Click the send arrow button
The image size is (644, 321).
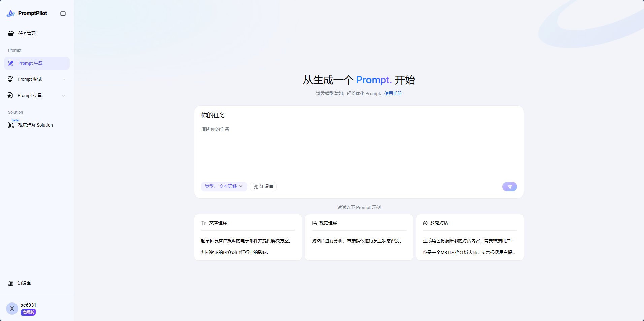pyautogui.click(x=510, y=187)
